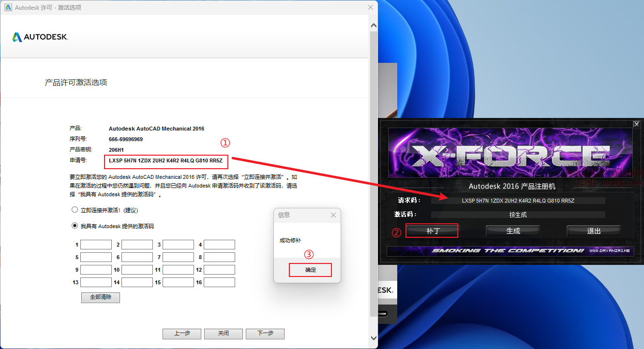Image resolution: width=644 pixels, height=349 pixels.
Task: Click activation code field 7
Action: pos(178,257)
